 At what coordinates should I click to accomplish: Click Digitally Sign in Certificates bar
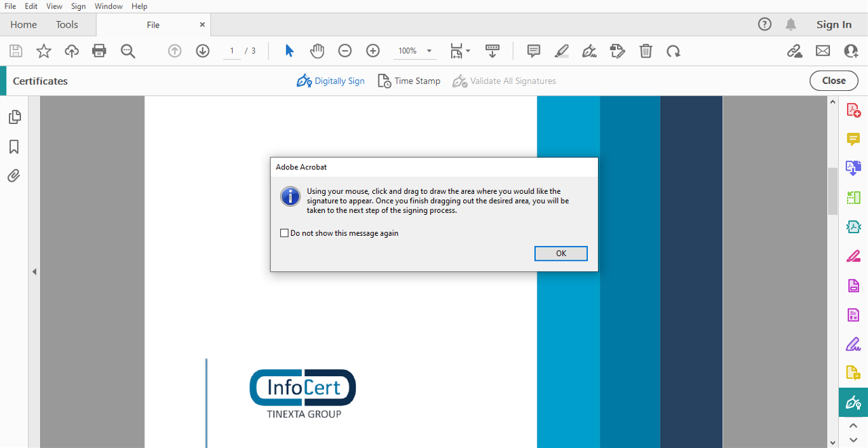tap(331, 81)
